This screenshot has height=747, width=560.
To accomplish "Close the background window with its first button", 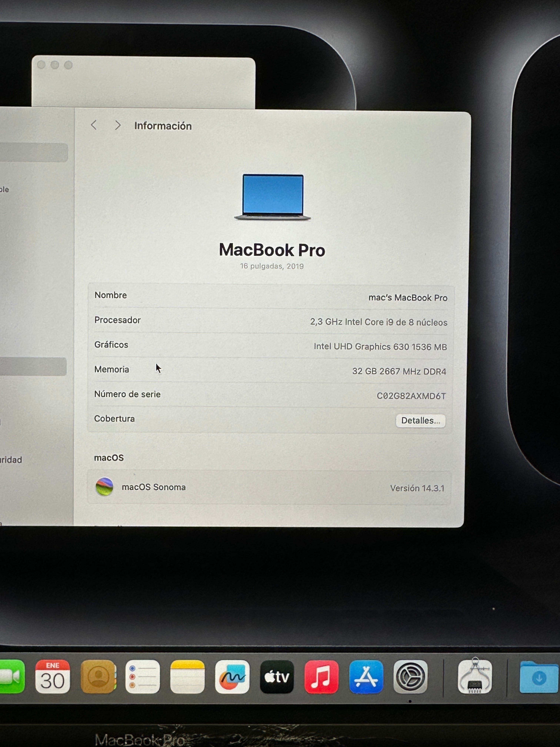I will coord(41,65).
